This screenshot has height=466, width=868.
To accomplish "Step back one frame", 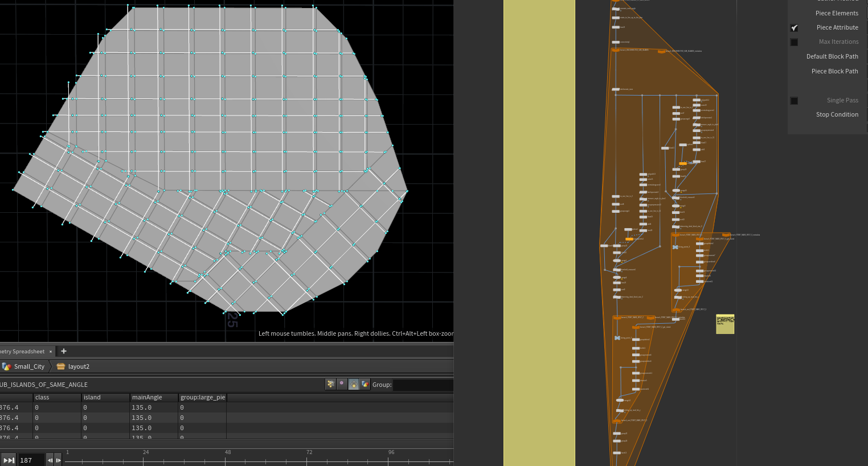I will [x=50, y=460].
